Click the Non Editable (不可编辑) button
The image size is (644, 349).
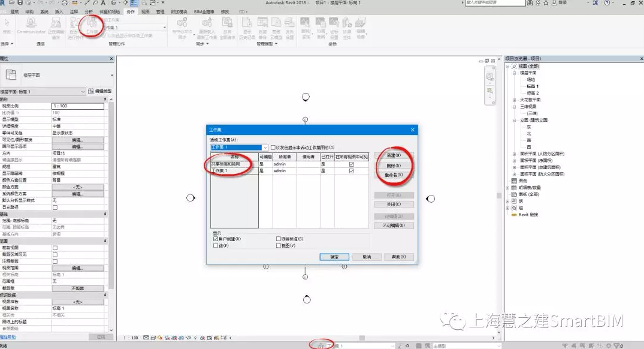394,225
